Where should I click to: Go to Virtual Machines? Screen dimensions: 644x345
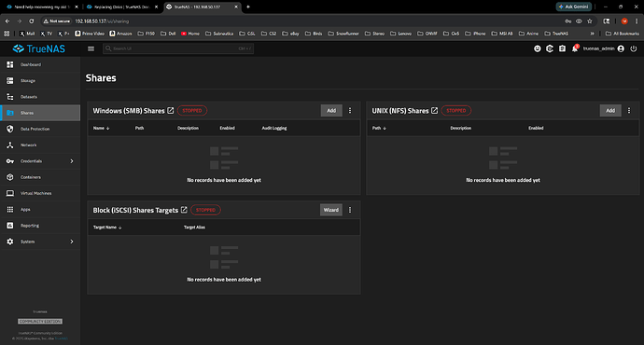pyautogui.click(x=40, y=193)
